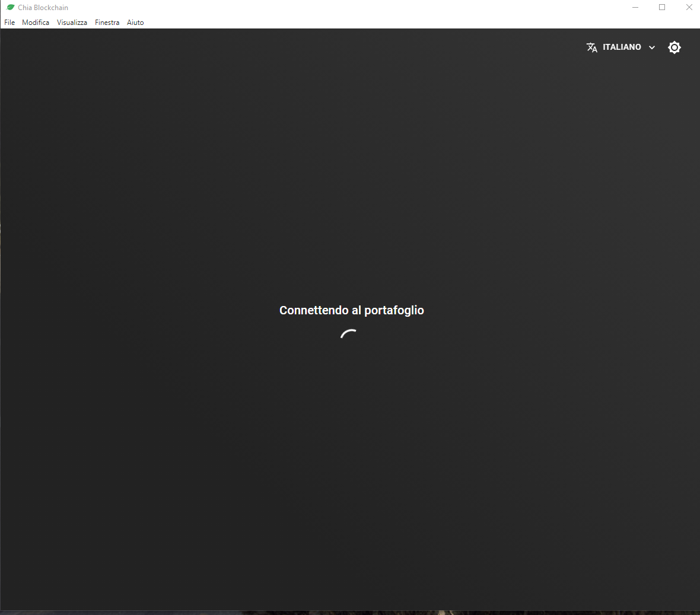Viewport: 700px width, 615px height.
Task: Toggle the light/dark theme brightness icon
Action: (x=674, y=47)
